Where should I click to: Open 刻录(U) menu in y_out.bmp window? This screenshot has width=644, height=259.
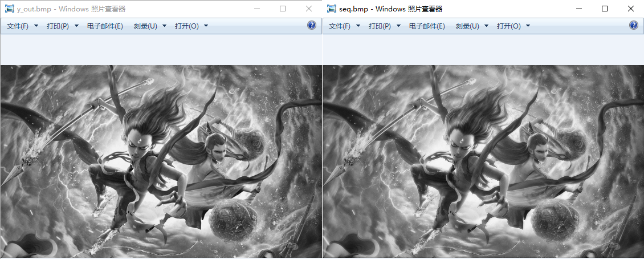click(x=145, y=26)
